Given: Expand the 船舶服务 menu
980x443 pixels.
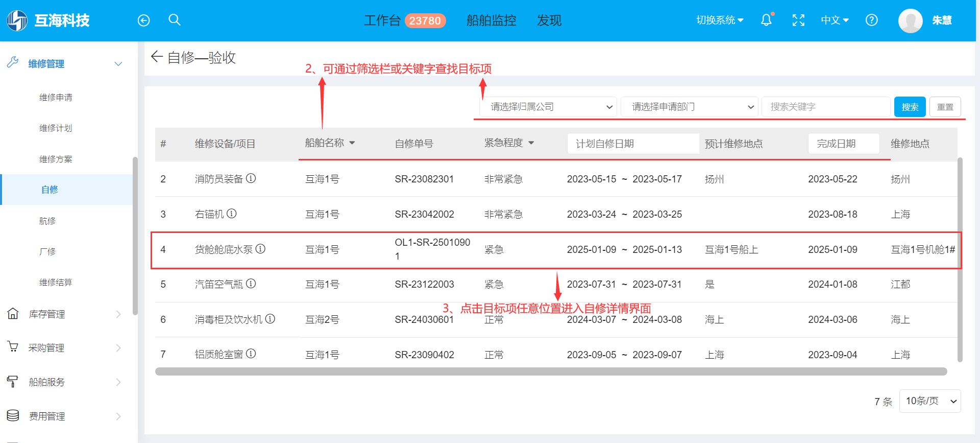Looking at the screenshot, I should coord(118,382).
